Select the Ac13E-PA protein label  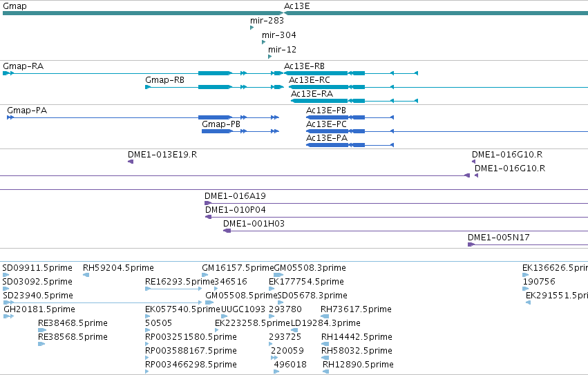pos(327,138)
